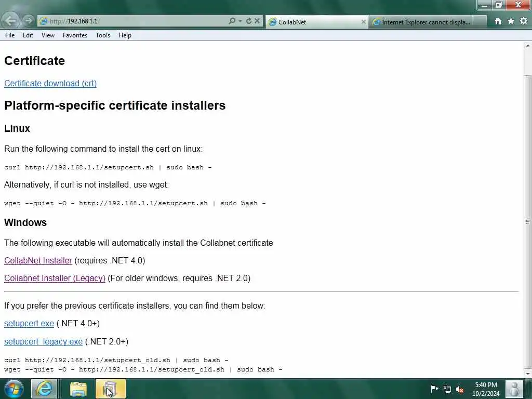Open the Favorites menu
532x399 pixels.
point(75,35)
